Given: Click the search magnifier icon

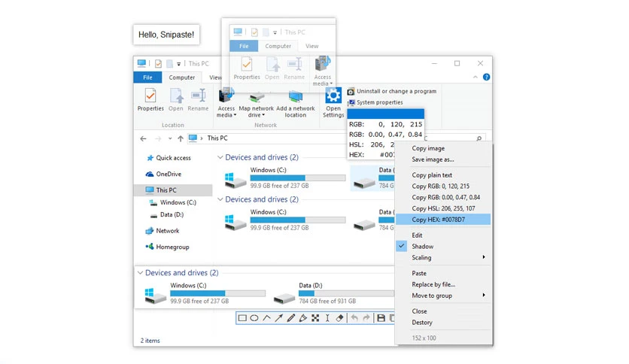Looking at the screenshot, I should pyautogui.click(x=479, y=138).
